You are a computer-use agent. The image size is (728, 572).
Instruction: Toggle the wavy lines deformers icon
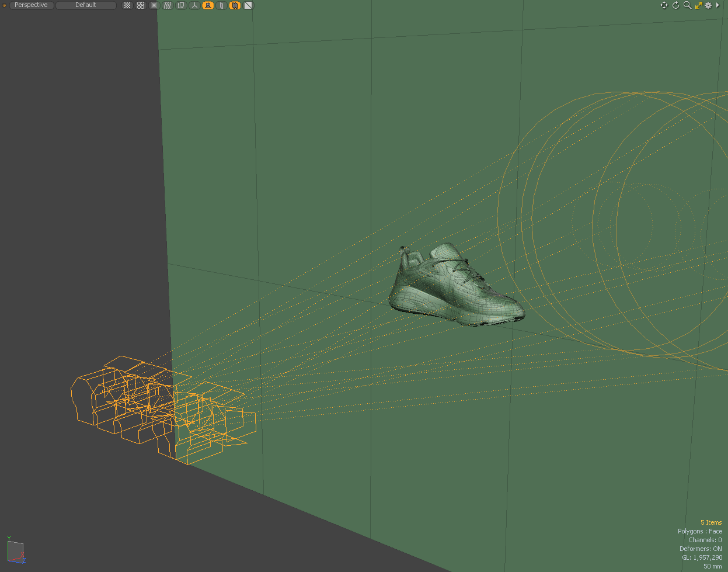pyautogui.click(x=168, y=5)
